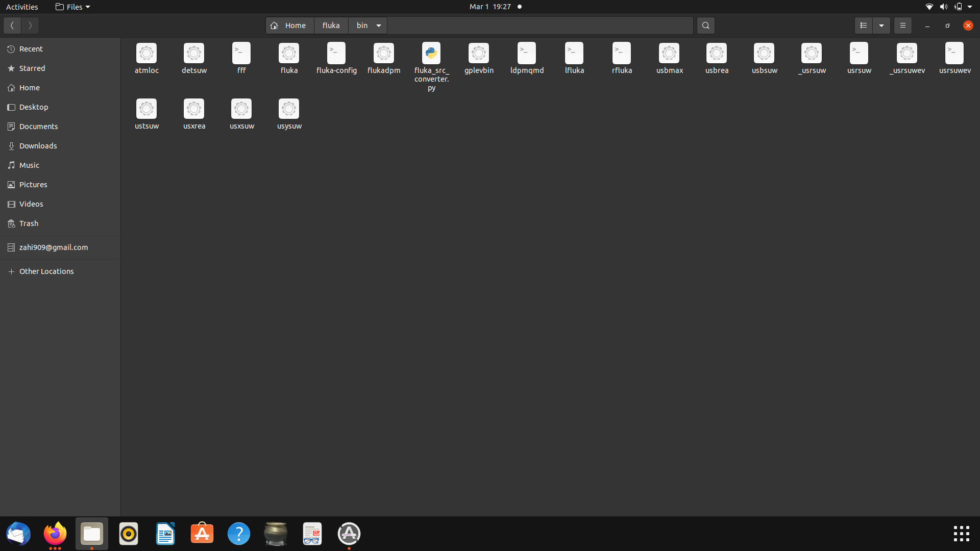Select the atmloc executable file icon
980x551 pixels.
tap(146, 53)
